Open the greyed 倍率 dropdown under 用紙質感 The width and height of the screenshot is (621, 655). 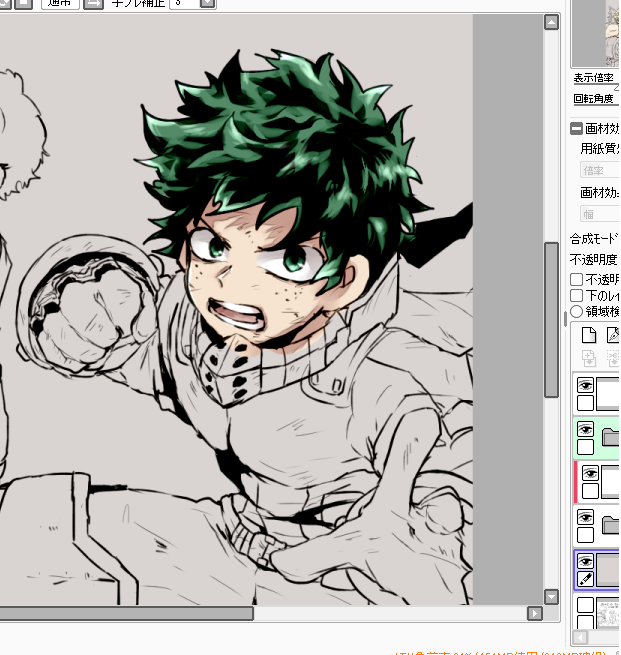[600, 170]
